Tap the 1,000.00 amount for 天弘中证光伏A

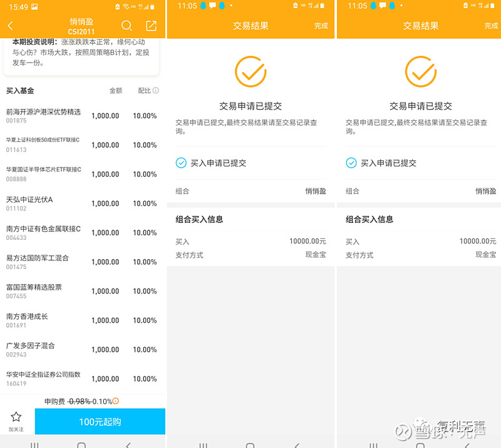[105, 203]
